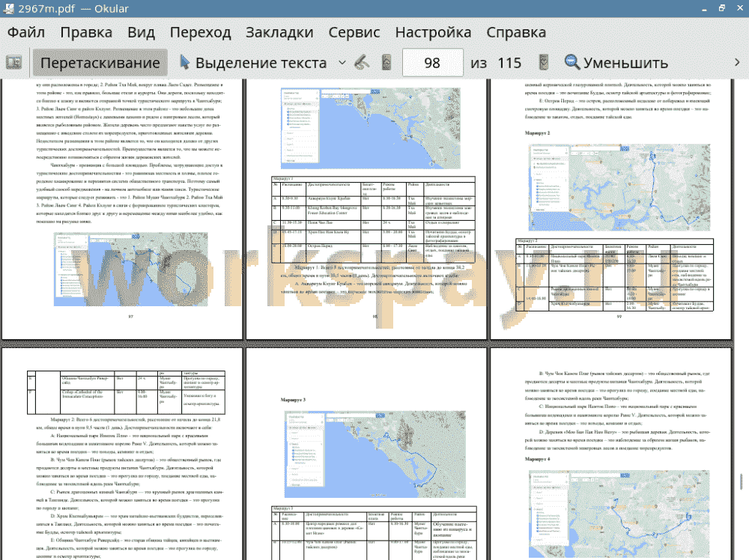Click the map image on page 98
The image size is (749, 560).
[371, 128]
